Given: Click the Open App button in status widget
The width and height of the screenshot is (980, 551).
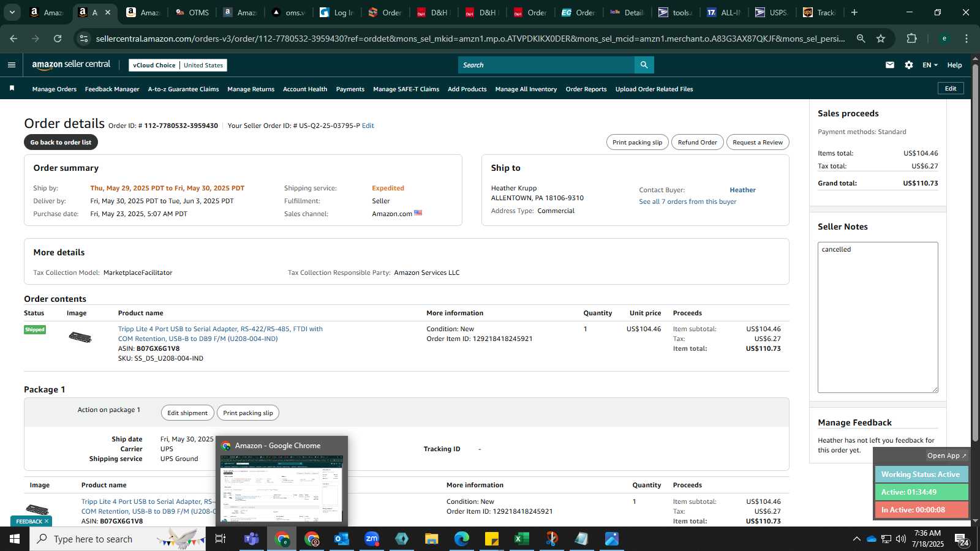Looking at the screenshot, I should point(946,455).
